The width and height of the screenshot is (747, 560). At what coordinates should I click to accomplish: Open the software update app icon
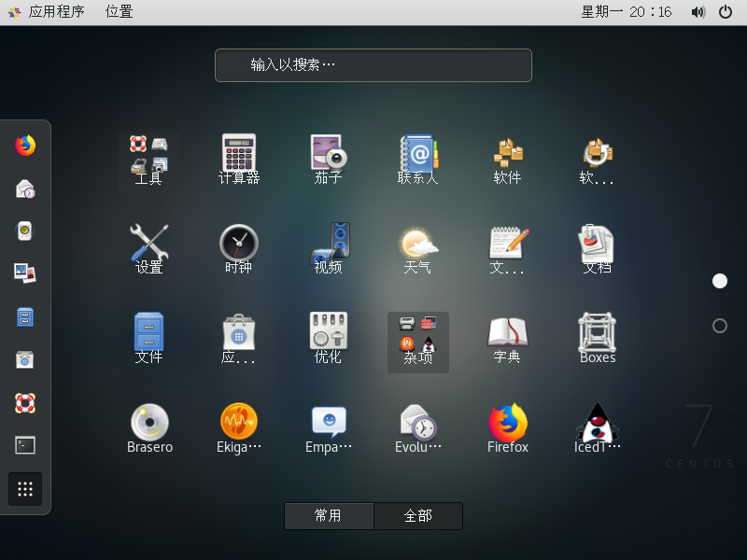(x=597, y=160)
